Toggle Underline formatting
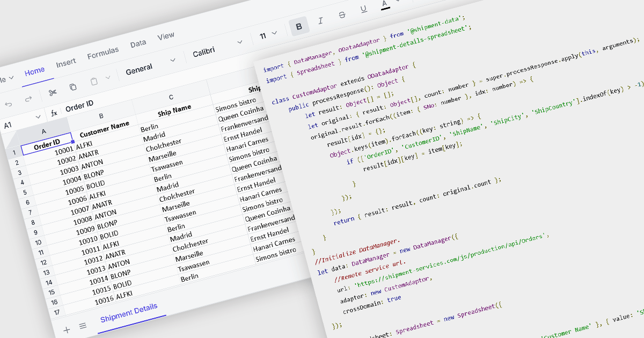 (363, 9)
